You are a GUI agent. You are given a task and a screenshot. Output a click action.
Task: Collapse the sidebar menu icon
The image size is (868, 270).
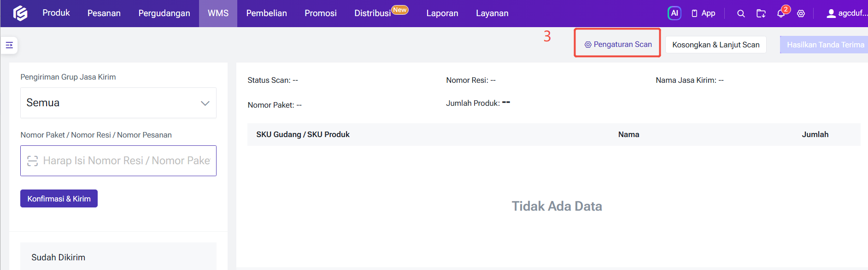(9, 45)
